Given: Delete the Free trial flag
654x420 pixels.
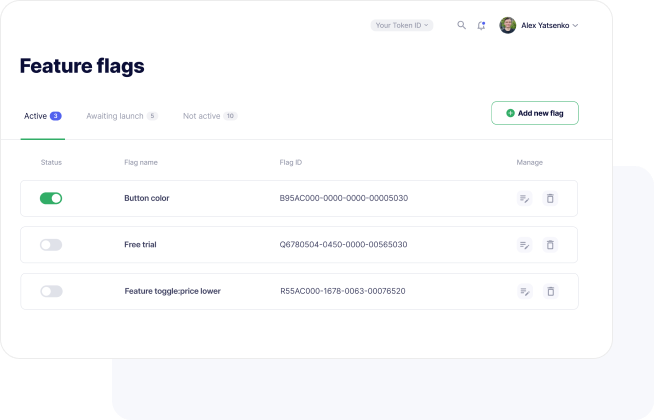Looking at the screenshot, I should [550, 245].
